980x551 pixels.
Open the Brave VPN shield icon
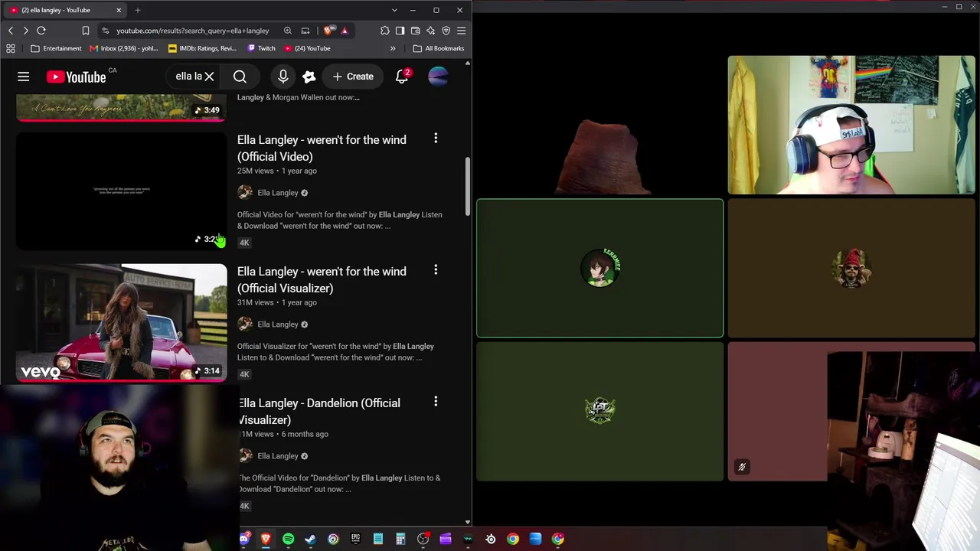tap(446, 31)
